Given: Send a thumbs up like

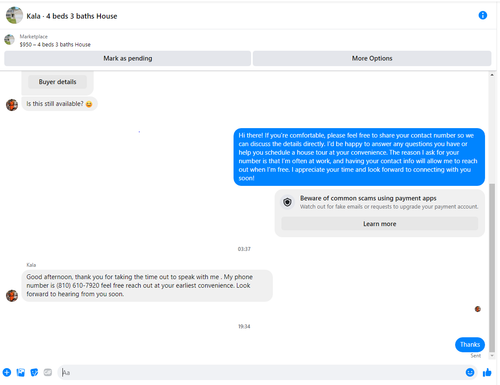Looking at the screenshot, I should click(x=487, y=372).
